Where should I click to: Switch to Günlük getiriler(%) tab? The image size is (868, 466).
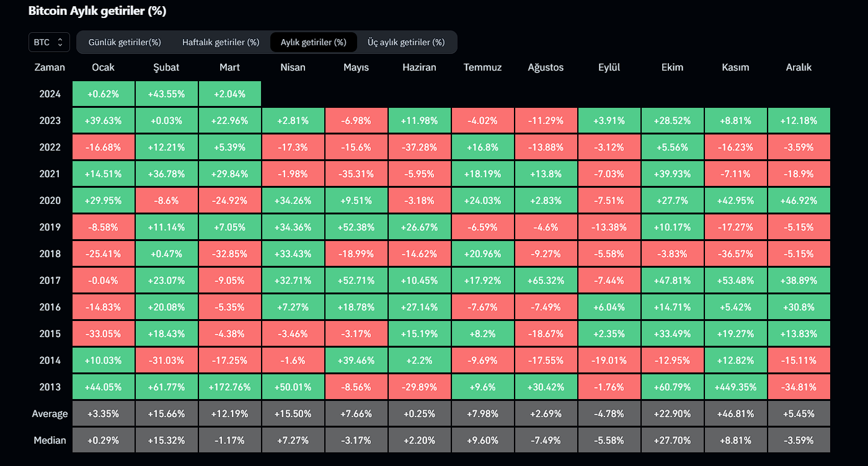click(125, 42)
